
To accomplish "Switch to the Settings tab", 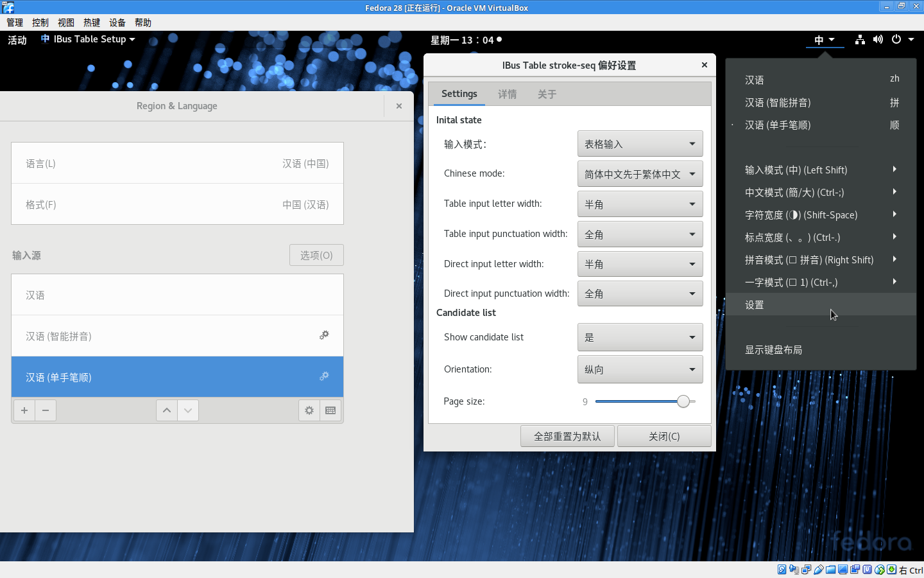I will point(459,94).
